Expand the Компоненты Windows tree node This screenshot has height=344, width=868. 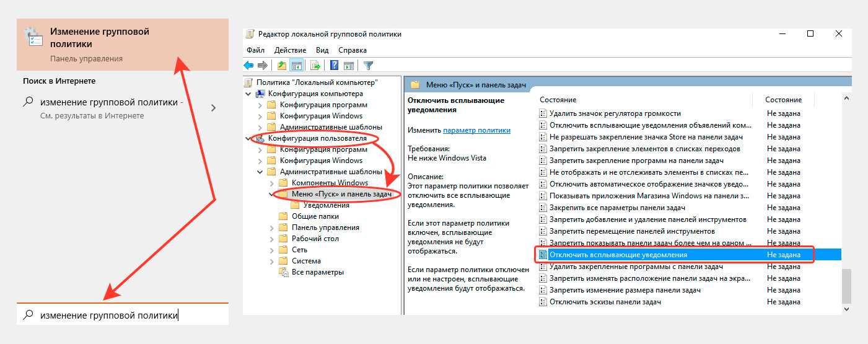click(272, 183)
